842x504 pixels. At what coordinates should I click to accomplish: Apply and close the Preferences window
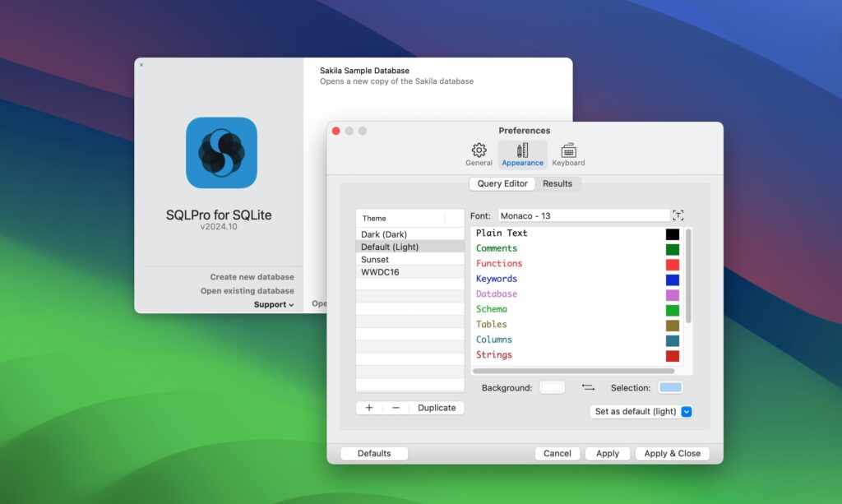pos(672,452)
